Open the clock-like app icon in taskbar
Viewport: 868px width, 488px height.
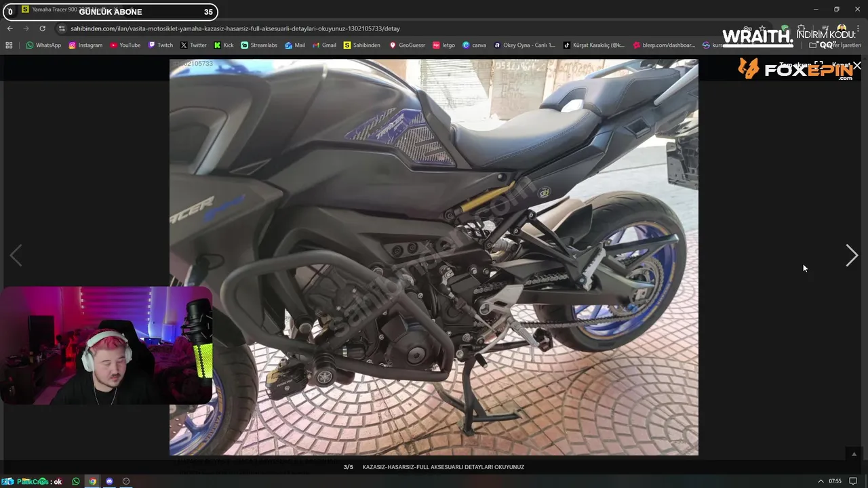tap(126, 481)
